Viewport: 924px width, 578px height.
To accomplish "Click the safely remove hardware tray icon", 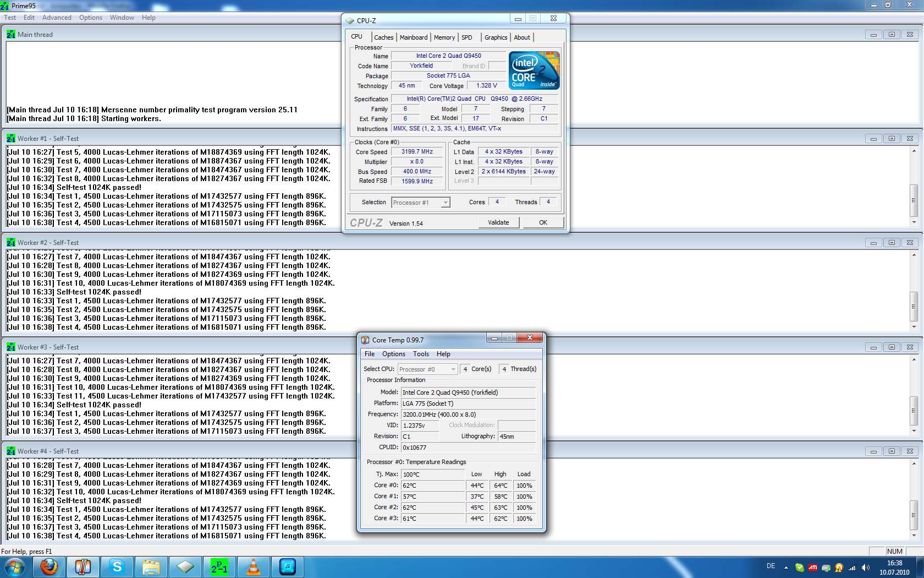I will [826, 567].
